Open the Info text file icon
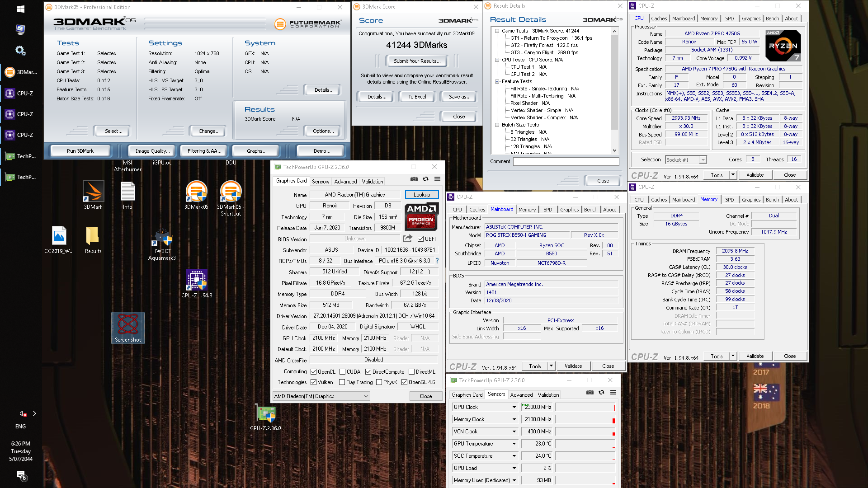This screenshot has height=488, width=868. pyautogui.click(x=127, y=195)
